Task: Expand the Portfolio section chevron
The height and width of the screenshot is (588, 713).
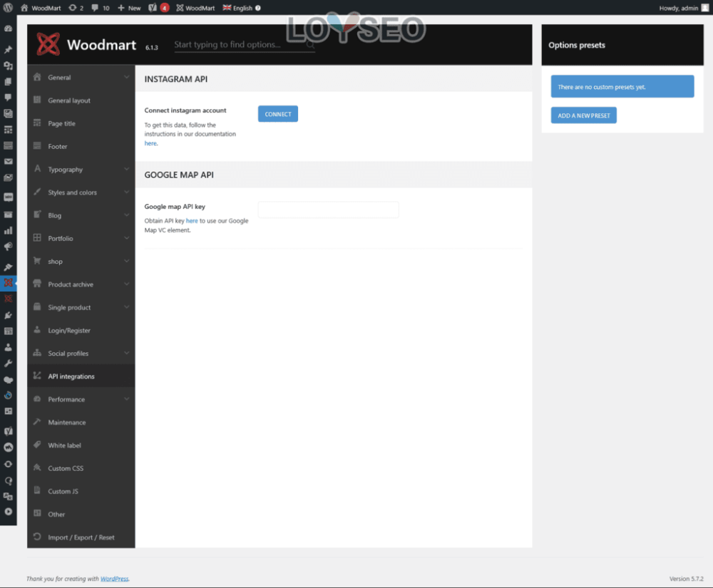Action: 126,238
